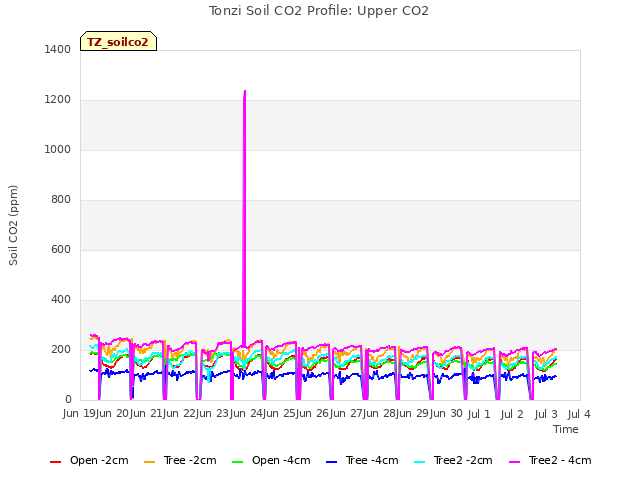Click the 1000 y-axis tick label
Image resolution: width=640 pixels, height=480 pixels.
pyautogui.click(x=58, y=149)
